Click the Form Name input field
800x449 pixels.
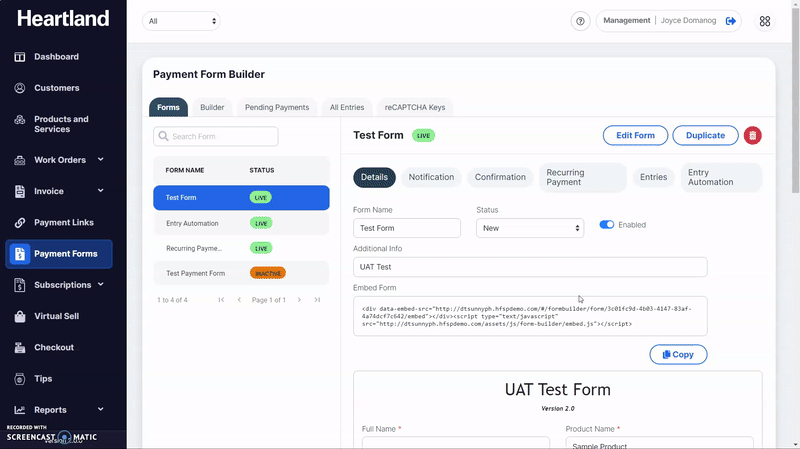pos(407,228)
